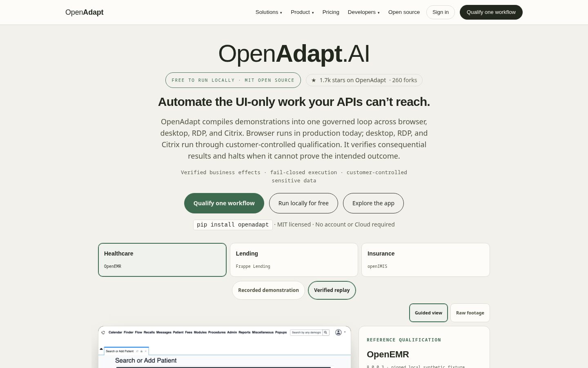588x368 pixels.
Task: Click the Automate the UI-only work headline
Action: coord(294,102)
